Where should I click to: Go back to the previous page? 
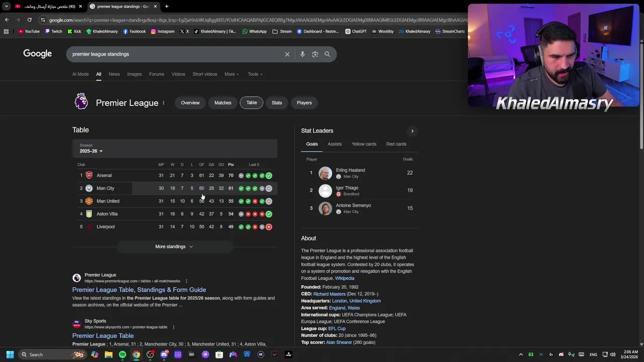7,20
